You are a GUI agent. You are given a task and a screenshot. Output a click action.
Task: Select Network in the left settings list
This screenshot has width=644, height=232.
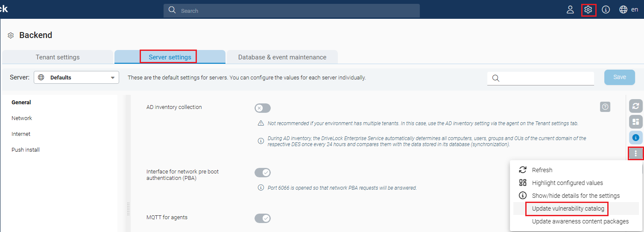pyautogui.click(x=22, y=118)
